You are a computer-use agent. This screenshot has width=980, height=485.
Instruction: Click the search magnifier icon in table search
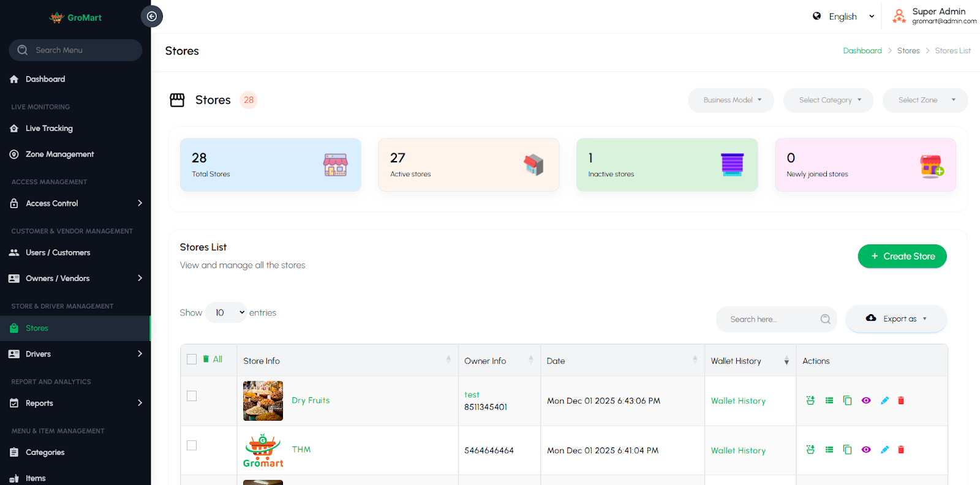(825, 319)
